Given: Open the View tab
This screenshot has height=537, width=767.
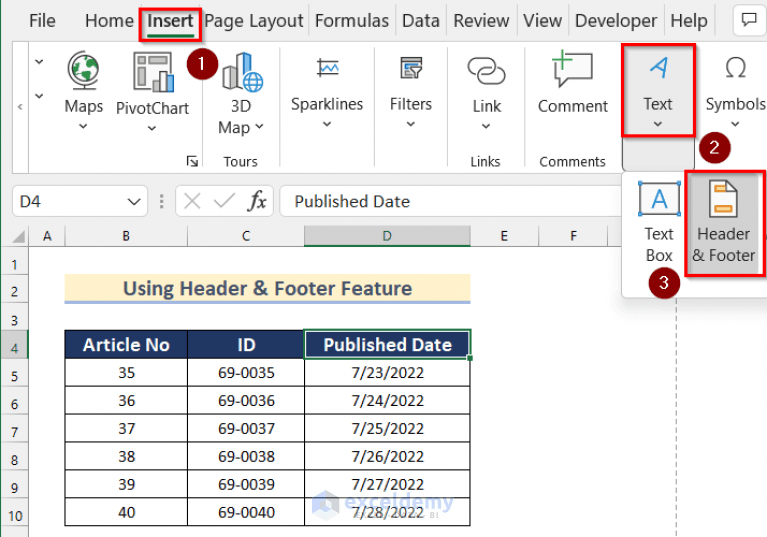Looking at the screenshot, I should click(x=542, y=21).
